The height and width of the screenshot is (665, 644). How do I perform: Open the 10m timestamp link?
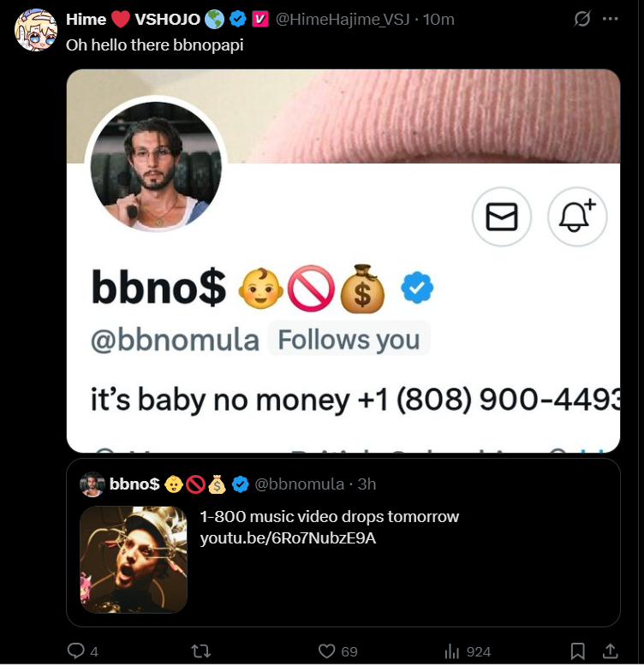pos(438,19)
